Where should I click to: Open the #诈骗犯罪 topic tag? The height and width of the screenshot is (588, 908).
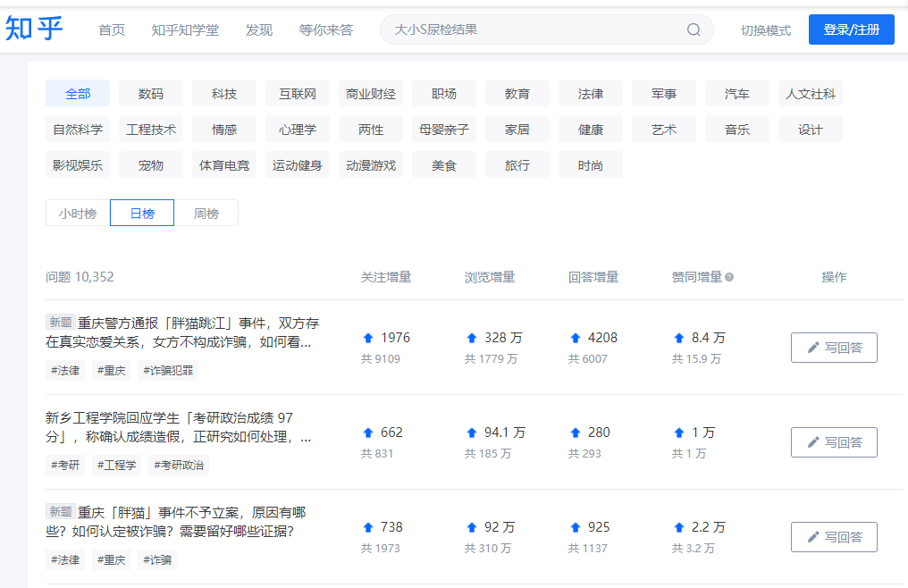click(x=168, y=370)
